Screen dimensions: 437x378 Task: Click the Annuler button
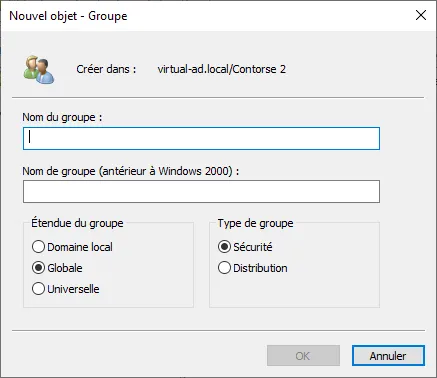tap(388, 356)
